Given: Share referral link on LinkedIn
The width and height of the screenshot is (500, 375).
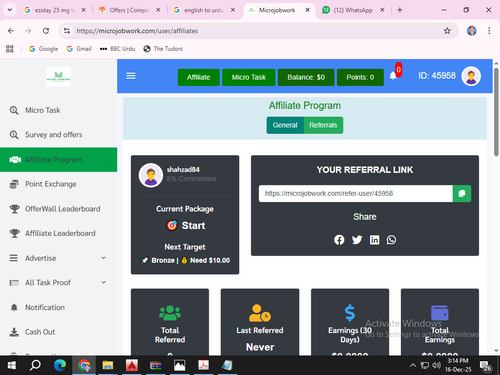Looking at the screenshot, I should [374, 240].
